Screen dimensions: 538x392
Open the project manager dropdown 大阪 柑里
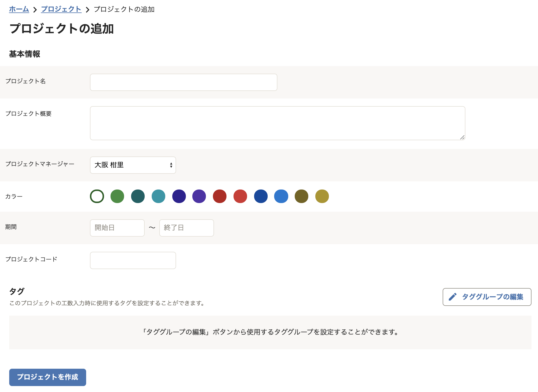[x=133, y=165]
